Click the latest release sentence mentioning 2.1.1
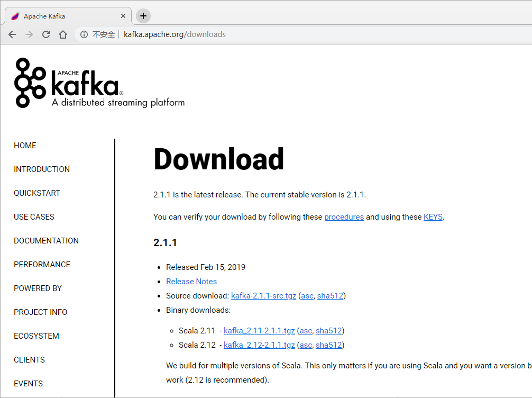The width and height of the screenshot is (532, 398). [260, 195]
